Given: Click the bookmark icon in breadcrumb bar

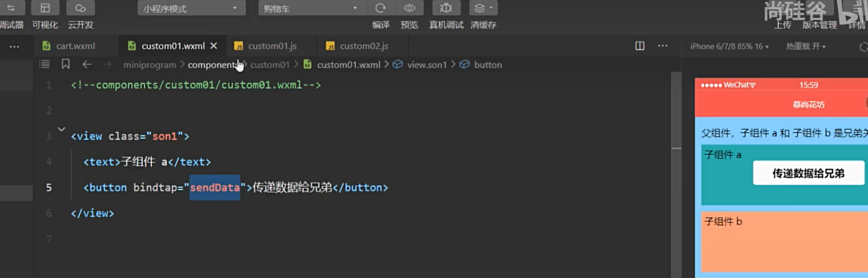Looking at the screenshot, I should tap(65, 64).
